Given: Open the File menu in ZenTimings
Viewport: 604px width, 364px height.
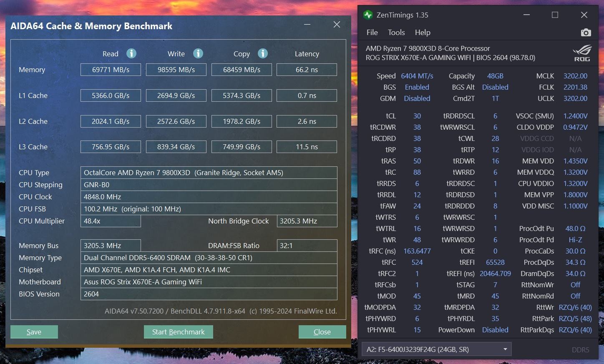Looking at the screenshot, I should click(x=372, y=33).
